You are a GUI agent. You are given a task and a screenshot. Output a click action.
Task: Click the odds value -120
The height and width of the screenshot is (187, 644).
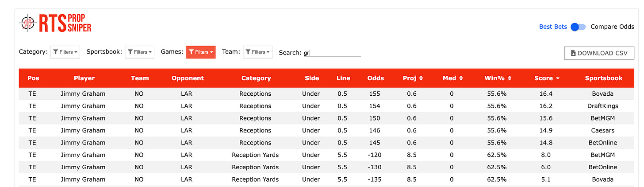[374, 155]
